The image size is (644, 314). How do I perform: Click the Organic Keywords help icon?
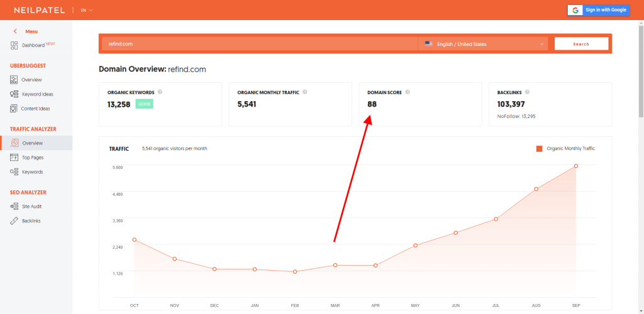point(160,92)
